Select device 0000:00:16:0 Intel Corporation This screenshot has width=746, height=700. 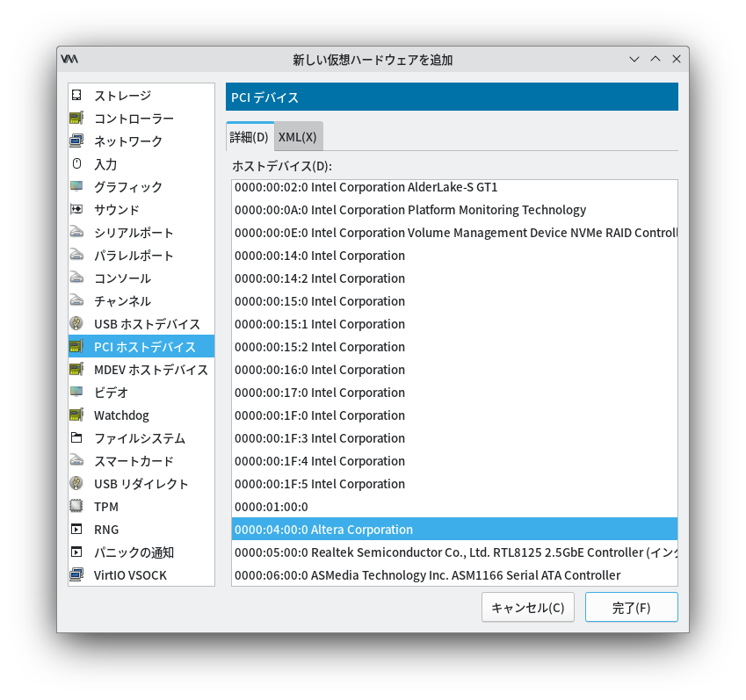click(x=454, y=370)
